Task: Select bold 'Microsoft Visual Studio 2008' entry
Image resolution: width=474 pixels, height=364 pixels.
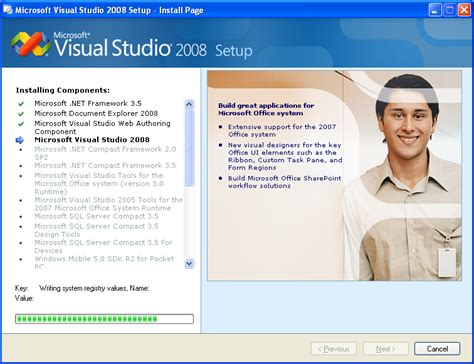Action: [x=92, y=140]
